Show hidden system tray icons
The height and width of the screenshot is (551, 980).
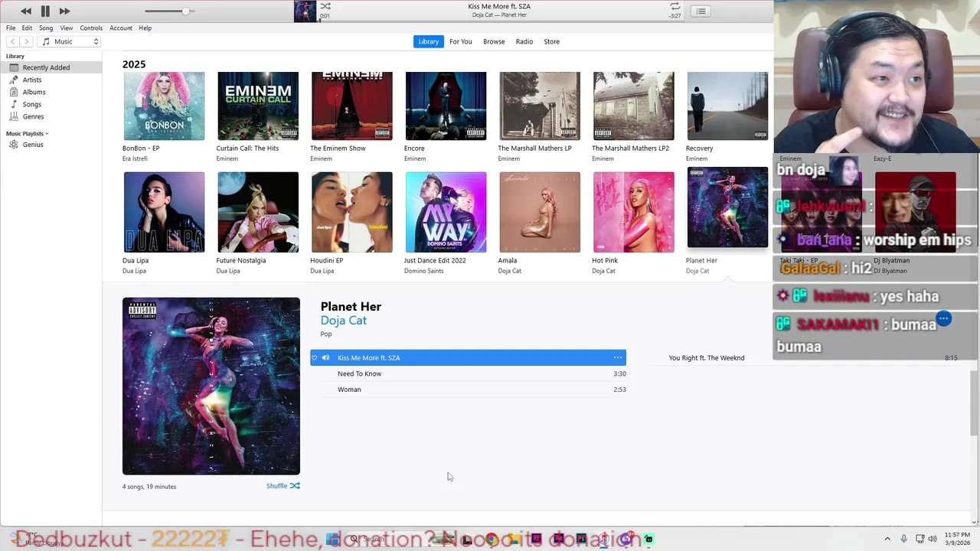coord(887,539)
